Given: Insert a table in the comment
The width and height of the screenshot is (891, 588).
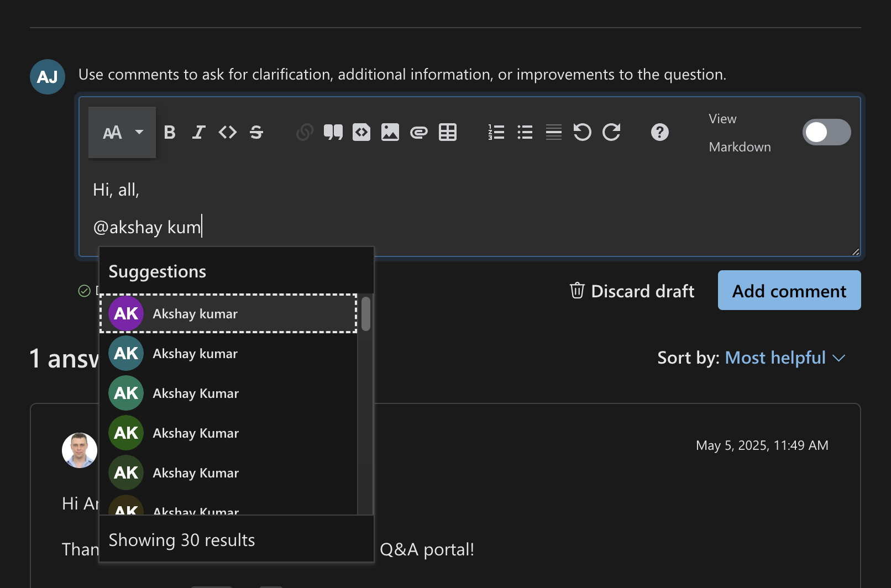Looking at the screenshot, I should 448,133.
